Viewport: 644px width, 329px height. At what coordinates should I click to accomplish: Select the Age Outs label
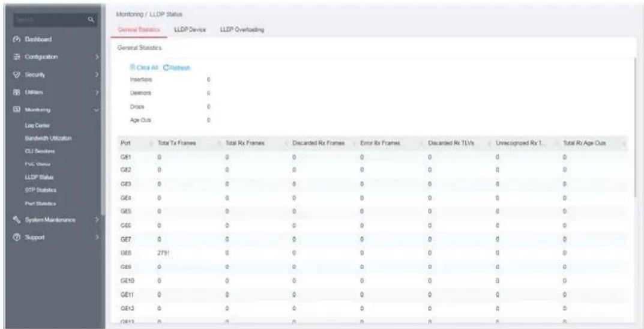click(x=139, y=120)
